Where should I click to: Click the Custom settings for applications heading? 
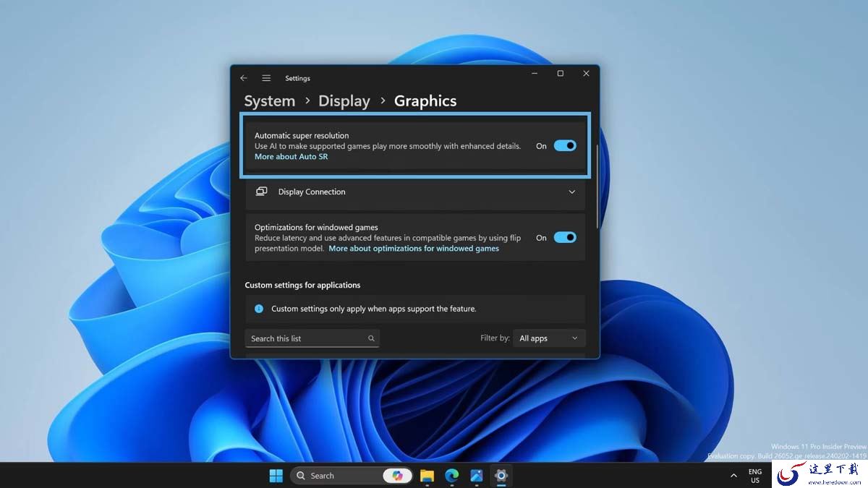tap(302, 285)
